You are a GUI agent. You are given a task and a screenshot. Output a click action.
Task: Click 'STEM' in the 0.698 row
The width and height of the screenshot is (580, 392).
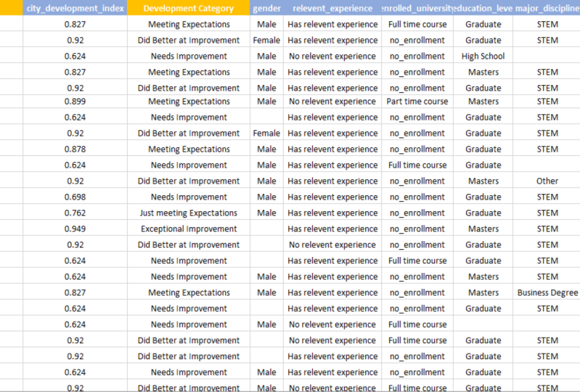(547, 197)
